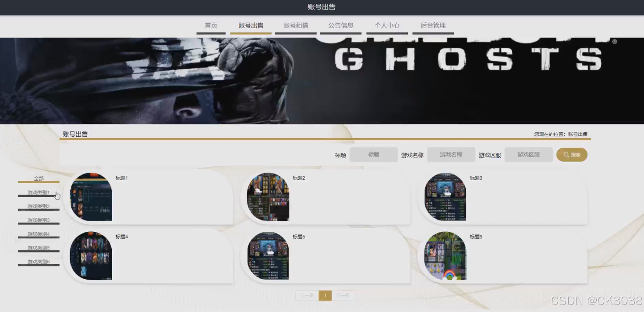644x312 pixels.
Task: Open the thumbnail of 标题2 listing
Action: click(x=268, y=197)
